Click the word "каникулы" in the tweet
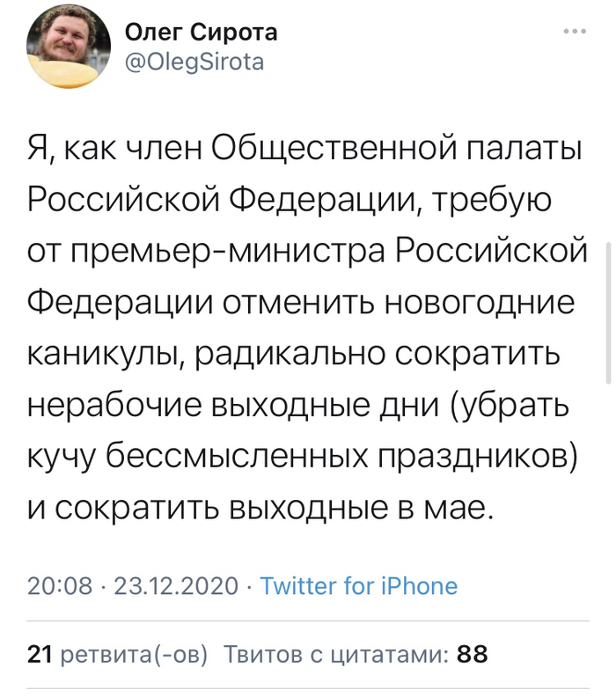The image size is (616, 697). pyautogui.click(x=106, y=355)
